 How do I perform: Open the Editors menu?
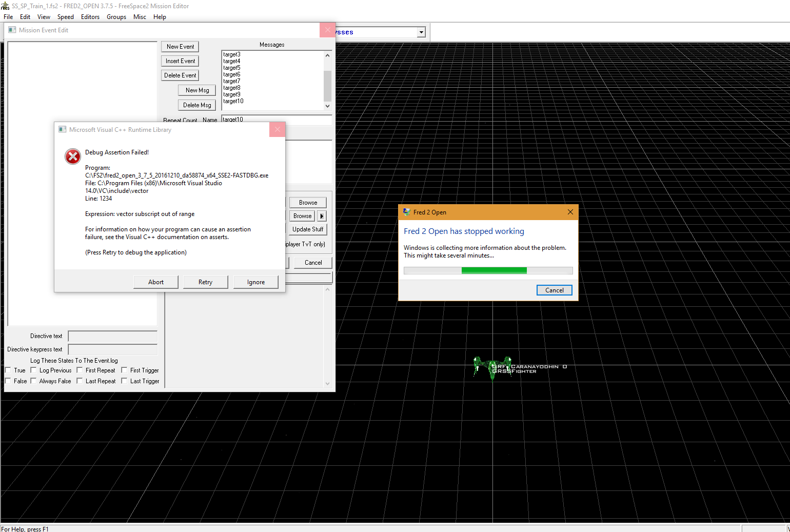90,17
